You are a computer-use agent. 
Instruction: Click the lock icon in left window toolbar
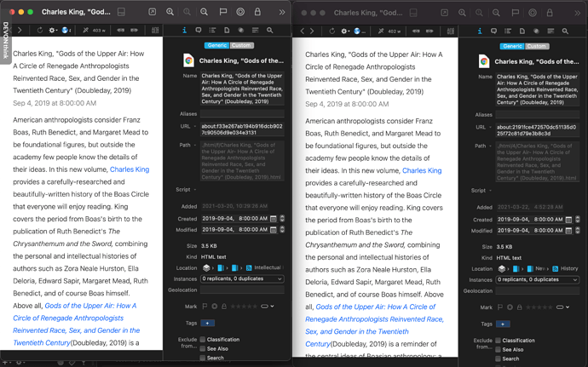[257, 12]
